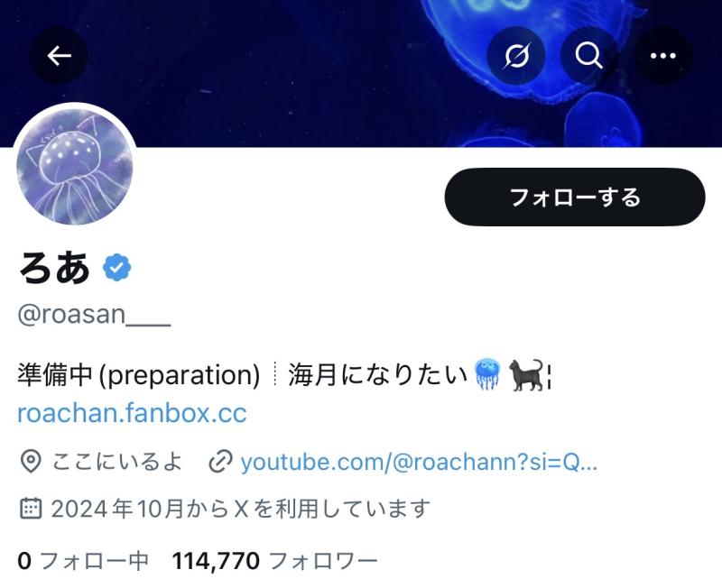Open the blue jellyfish header banner image
Image resolution: width=722 pixels, height=588 pixels.
pyautogui.click(x=361, y=74)
